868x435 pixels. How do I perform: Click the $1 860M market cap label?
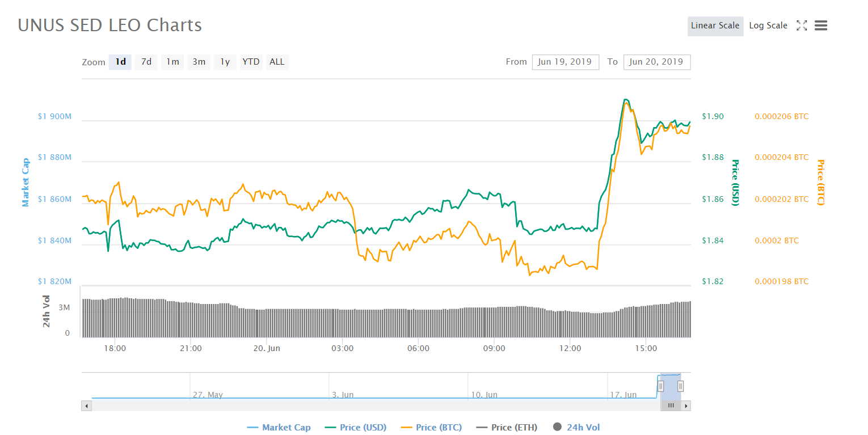[x=54, y=200]
